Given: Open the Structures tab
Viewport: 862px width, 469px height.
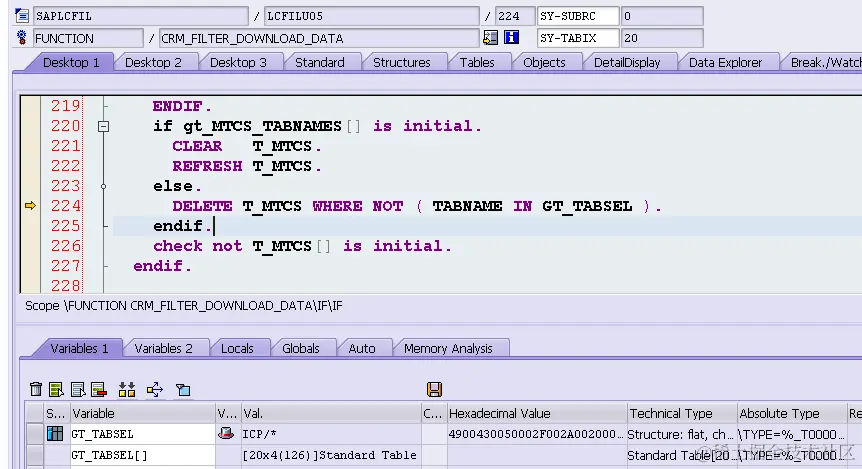Looking at the screenshot, I should click(x=401, y=63).
